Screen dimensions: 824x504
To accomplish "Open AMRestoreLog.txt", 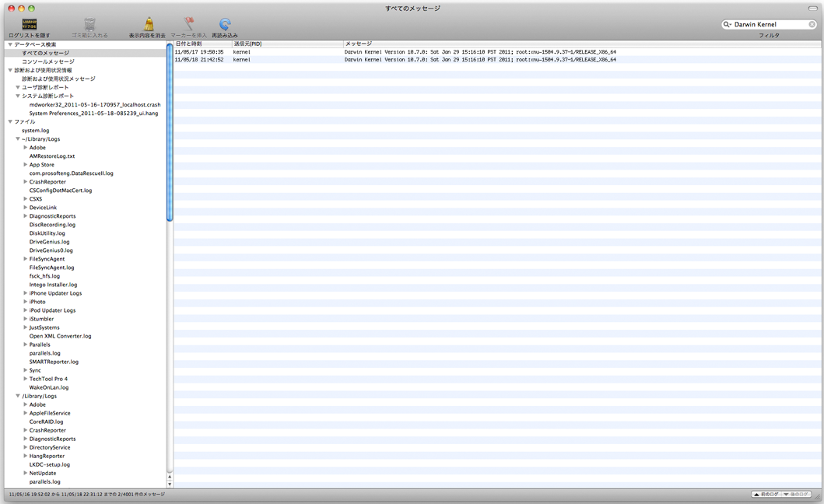I will pyautogui.click(x=52, y=156).
